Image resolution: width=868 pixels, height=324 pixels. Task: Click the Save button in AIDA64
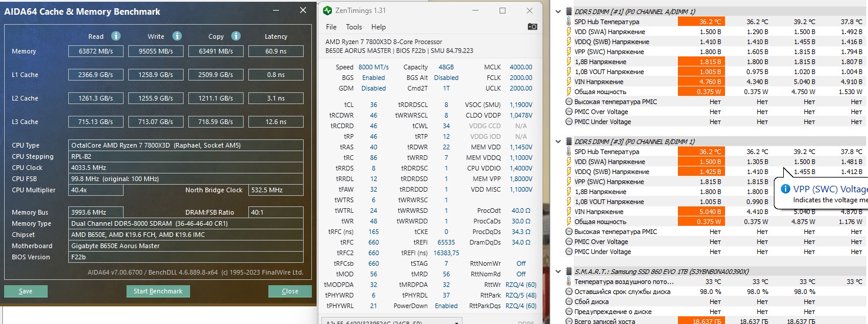[25, 292]
